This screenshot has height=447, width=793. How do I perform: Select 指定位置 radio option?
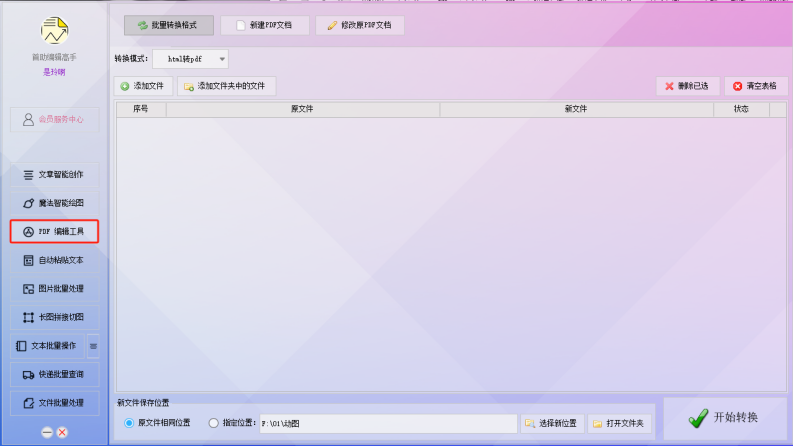tap(232, 423)
